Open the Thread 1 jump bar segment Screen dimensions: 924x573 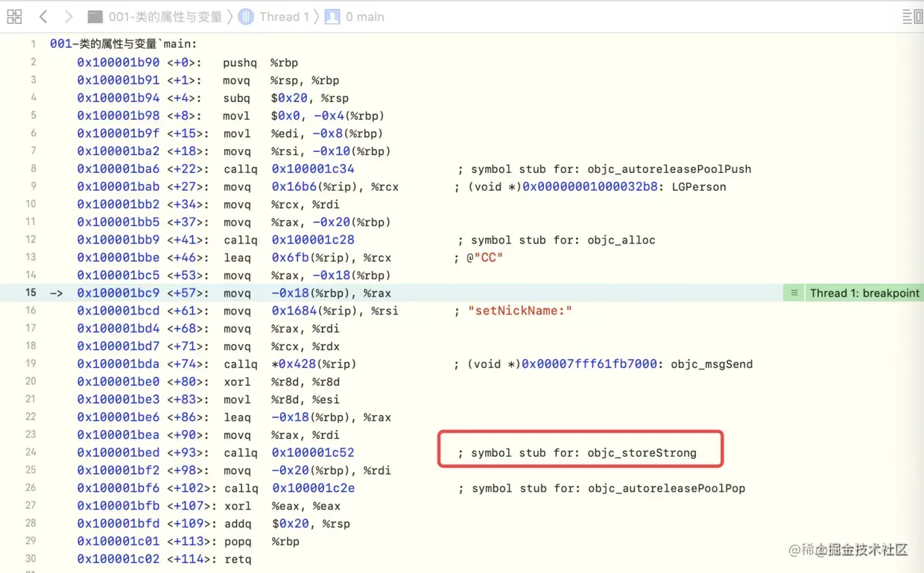click(284, 16)
